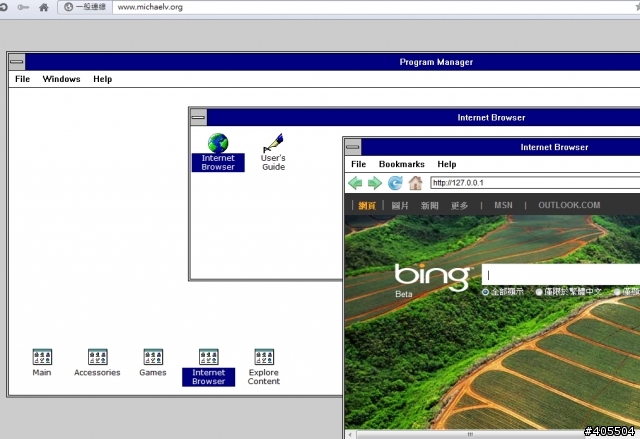Click the http://127.0.0.1 address field
The width and height of the screenshot is (640, 439).
[535, 183]
